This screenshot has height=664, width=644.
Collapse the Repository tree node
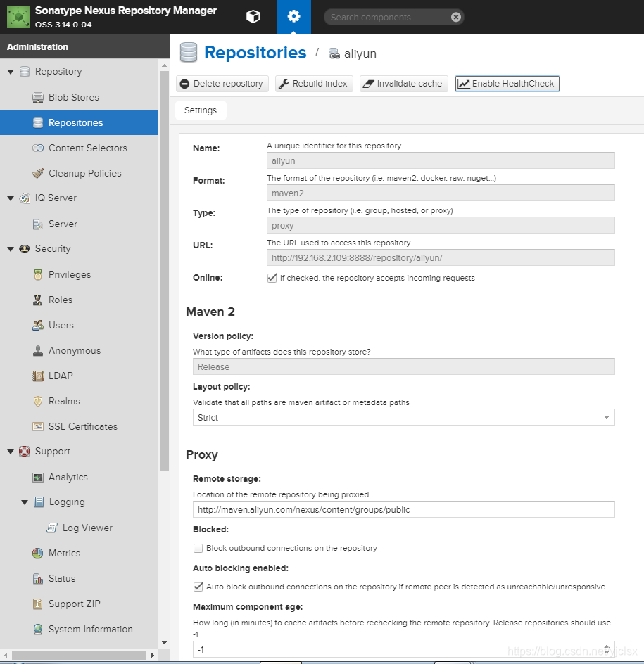click(11, 72)
